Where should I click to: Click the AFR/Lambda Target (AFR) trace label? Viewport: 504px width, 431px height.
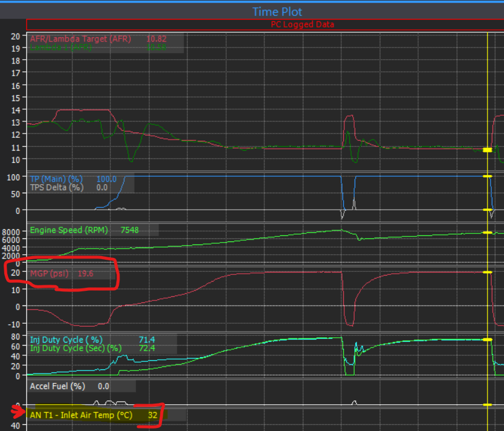(x=80, y=39)
